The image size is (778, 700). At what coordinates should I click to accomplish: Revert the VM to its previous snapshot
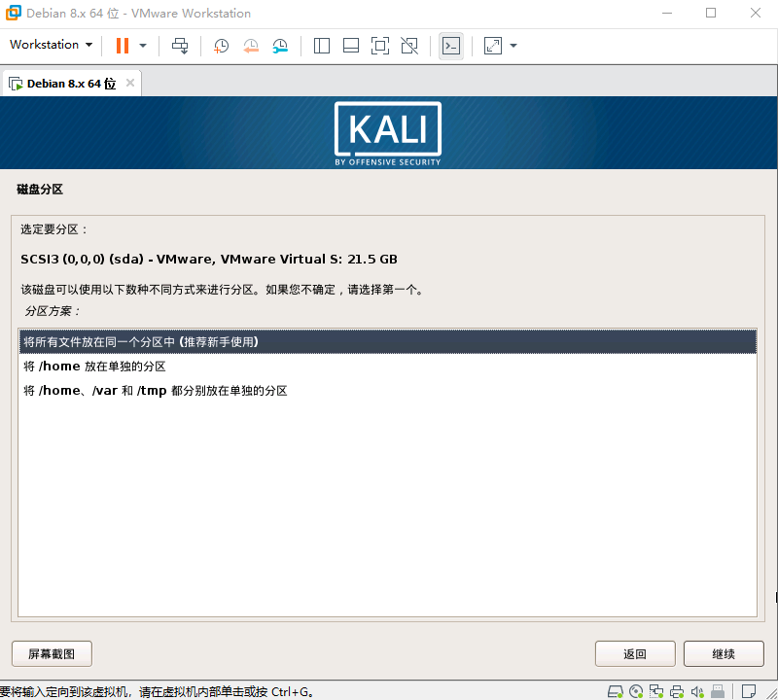[251, 46]
